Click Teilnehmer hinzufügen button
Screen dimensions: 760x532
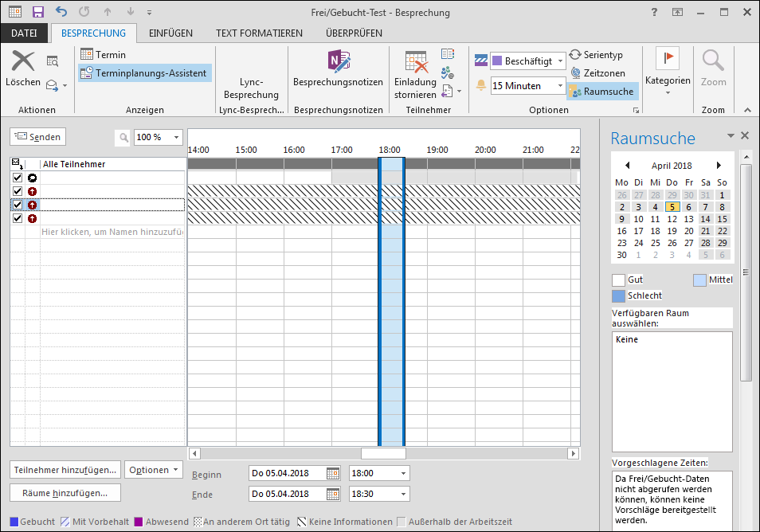(x=65, y=470)
